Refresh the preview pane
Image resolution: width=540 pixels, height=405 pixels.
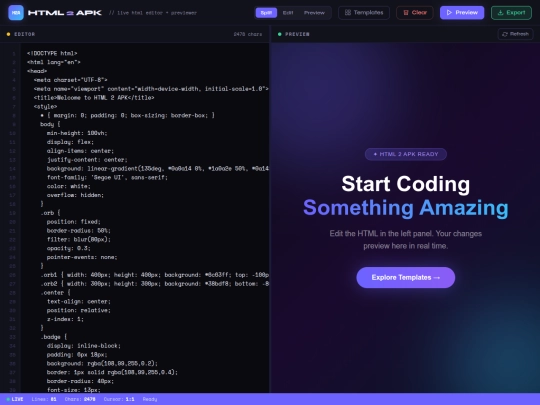[x=515, y=34]
